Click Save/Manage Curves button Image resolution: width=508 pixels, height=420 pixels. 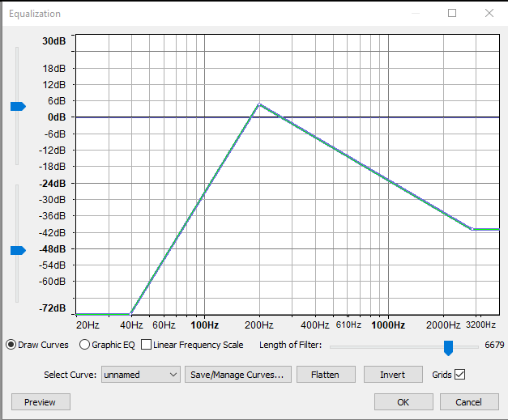coord(238,375)
